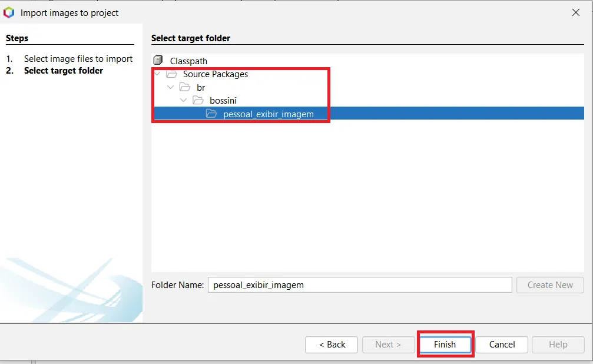This screenshot has width=593, height=364.
Task: Collapse the br folder node
Action: point(171,87)
